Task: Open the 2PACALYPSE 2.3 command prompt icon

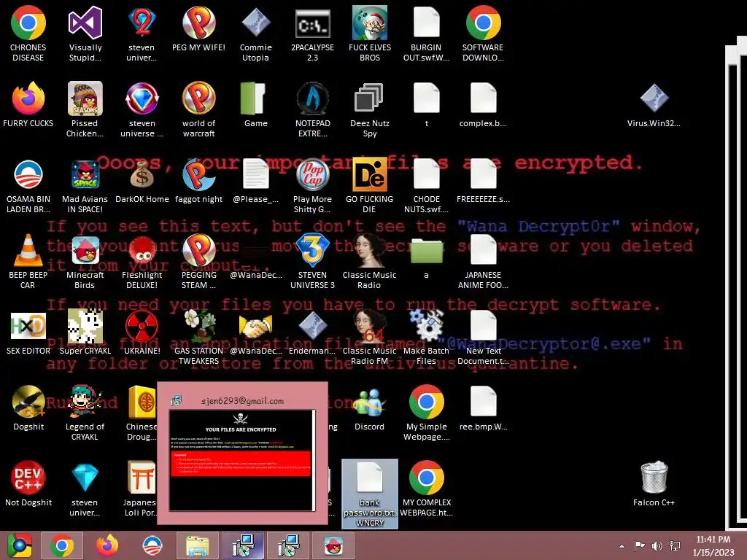Action: click(x=312, y=24)
